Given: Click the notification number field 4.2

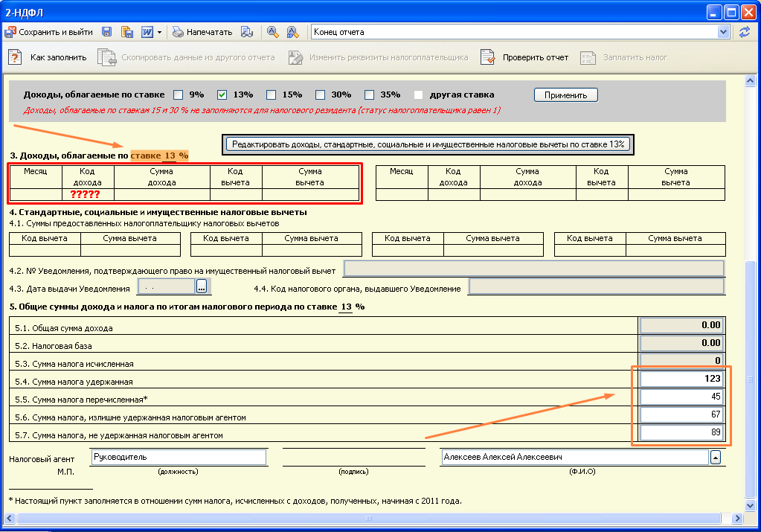Looking at the screenshot, I should [x=534, y=269].
